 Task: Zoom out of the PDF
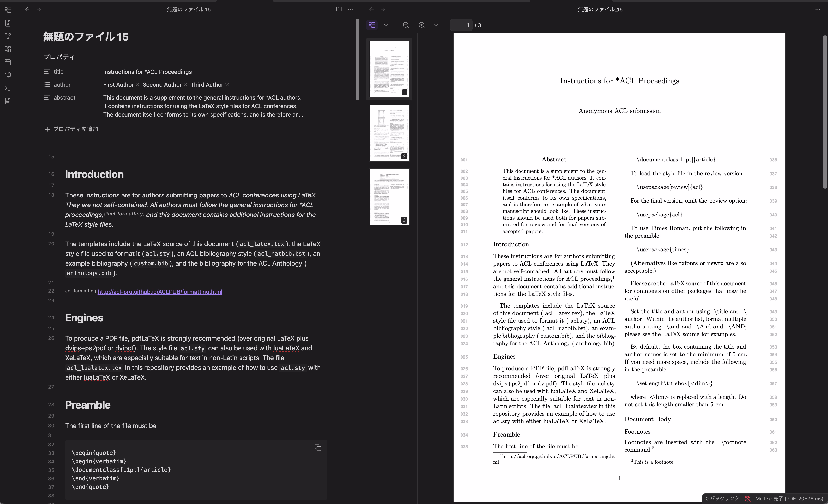(406, 25)
